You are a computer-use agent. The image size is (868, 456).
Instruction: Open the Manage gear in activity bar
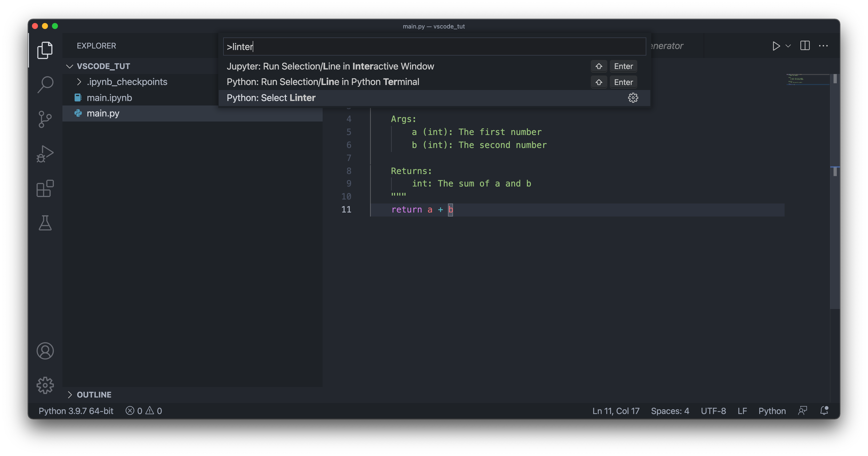pos(45,385)
